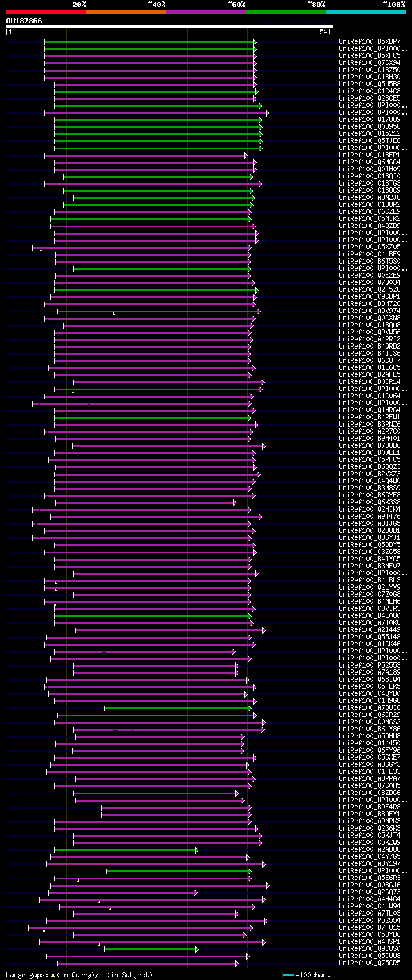Image resolution: width=412 pixels, height=980 pixels.
Task: Open hit UniRef100_A4H4G4
Action: pyautogui.click(x=370, y=899)
